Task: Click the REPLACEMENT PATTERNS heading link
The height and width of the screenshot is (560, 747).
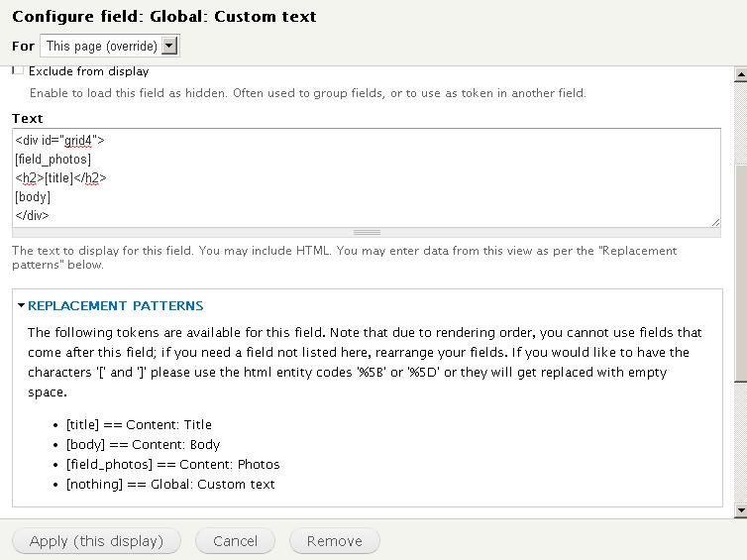Action: (x=115, y=305)
